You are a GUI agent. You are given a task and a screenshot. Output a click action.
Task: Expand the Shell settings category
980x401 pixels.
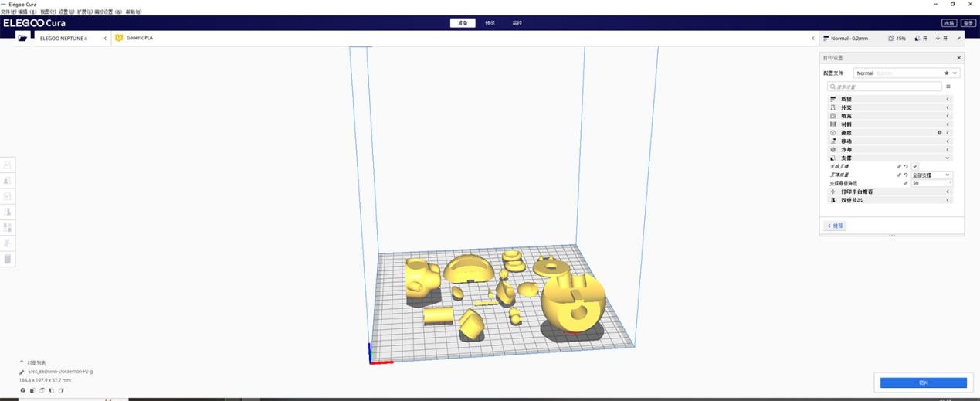coord(890,107)
